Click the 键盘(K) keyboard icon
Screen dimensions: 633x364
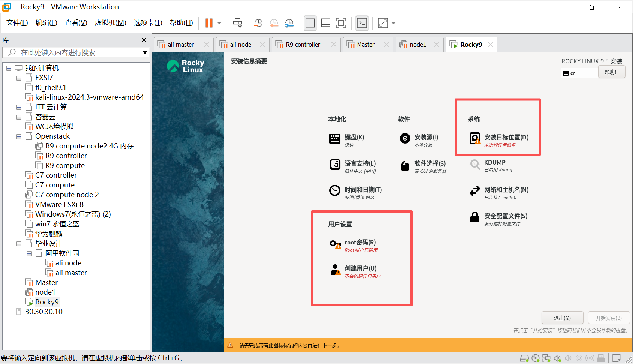tap(335, 139)
